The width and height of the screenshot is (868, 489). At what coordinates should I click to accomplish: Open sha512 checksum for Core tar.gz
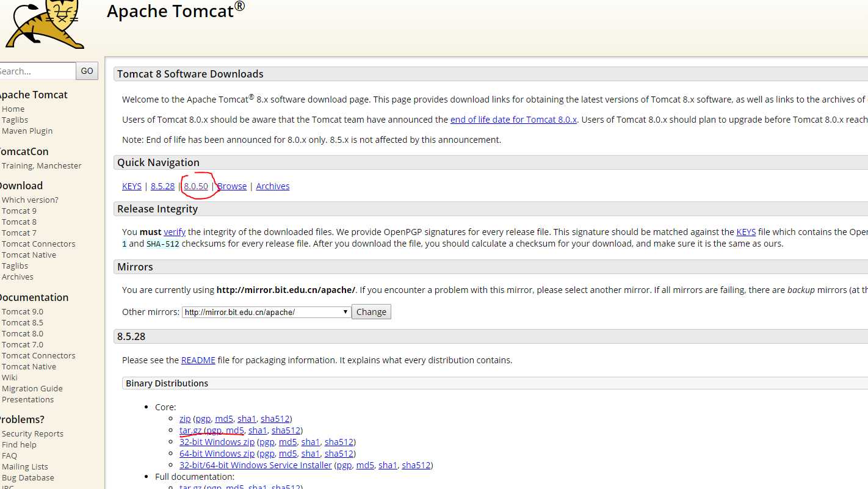coord(286,430)
